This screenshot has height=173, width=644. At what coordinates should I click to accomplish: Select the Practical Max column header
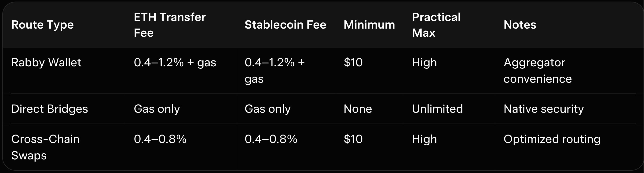436,25
